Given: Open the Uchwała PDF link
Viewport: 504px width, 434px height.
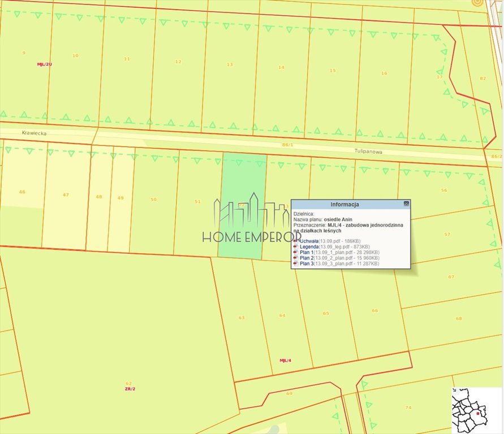Looking at the screenshot, I should pyautogui.click(x=309, y=241).
